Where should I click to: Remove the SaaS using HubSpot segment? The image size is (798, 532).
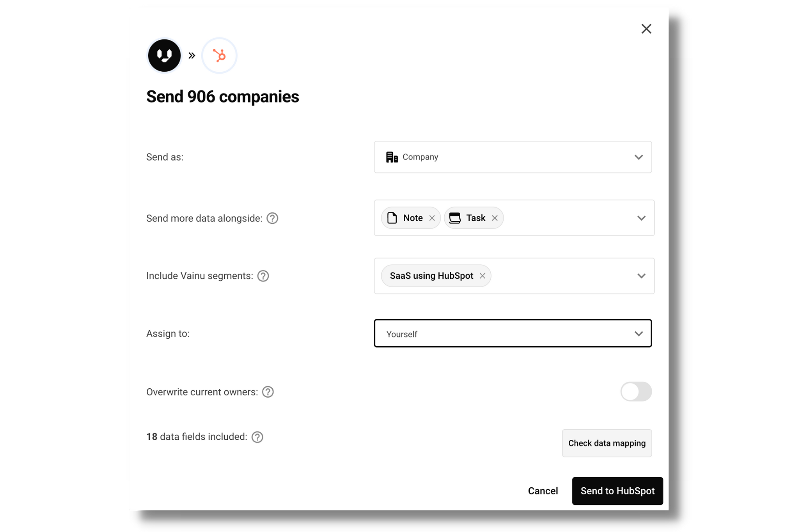(482, 276)
